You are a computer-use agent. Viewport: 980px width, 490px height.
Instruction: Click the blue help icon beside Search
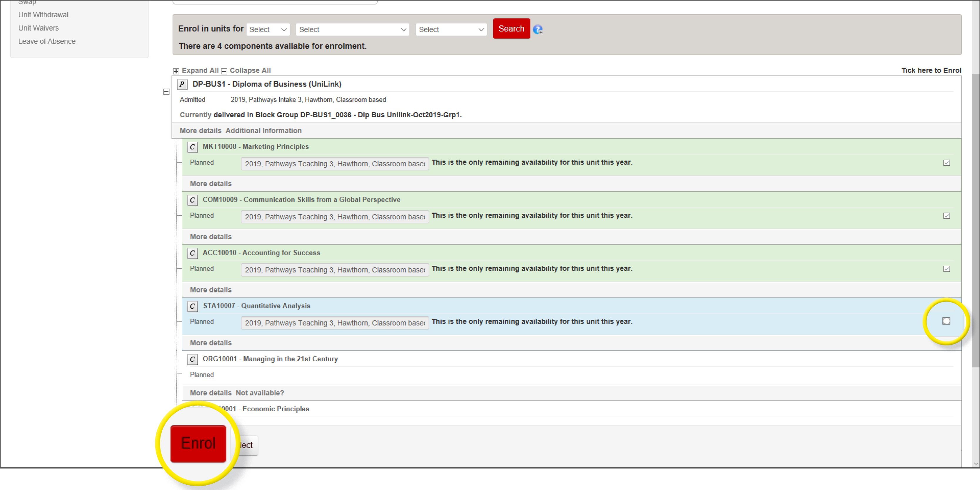tap(537, 29)
